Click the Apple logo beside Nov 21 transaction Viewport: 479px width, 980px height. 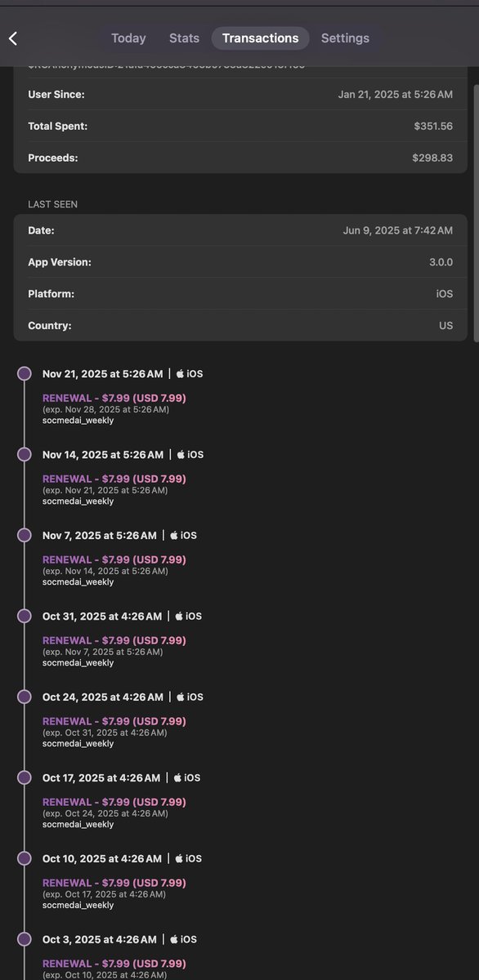180,373
